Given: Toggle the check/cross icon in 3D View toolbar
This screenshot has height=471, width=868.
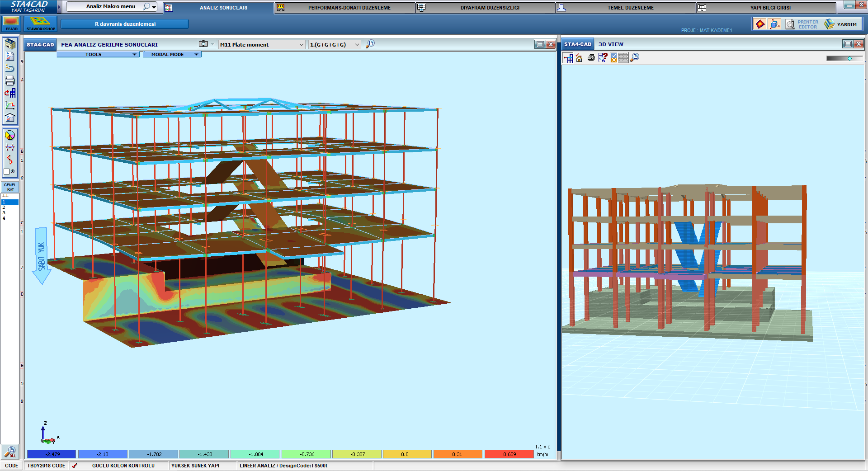Looking at the screenshot, I should (x=613, y=58).
